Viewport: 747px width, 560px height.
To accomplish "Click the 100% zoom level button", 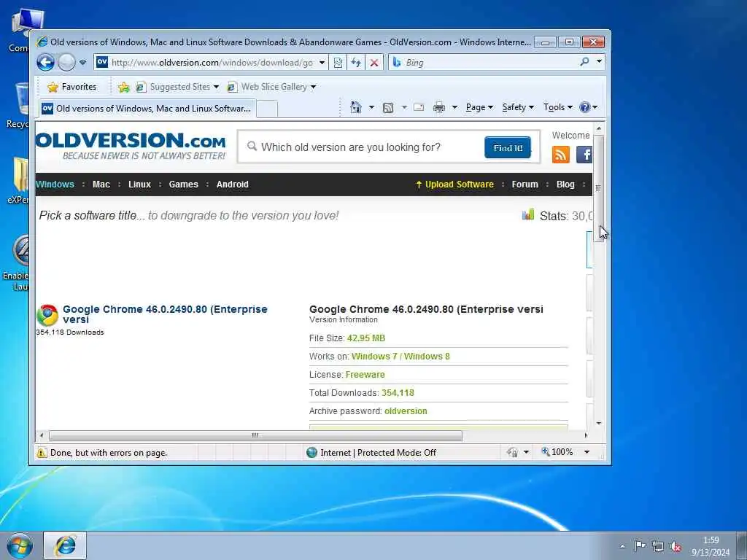I will coord(557,452).
